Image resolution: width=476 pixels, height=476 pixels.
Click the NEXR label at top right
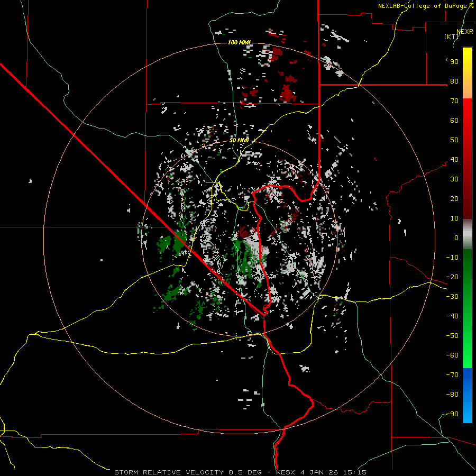point(465,32)
